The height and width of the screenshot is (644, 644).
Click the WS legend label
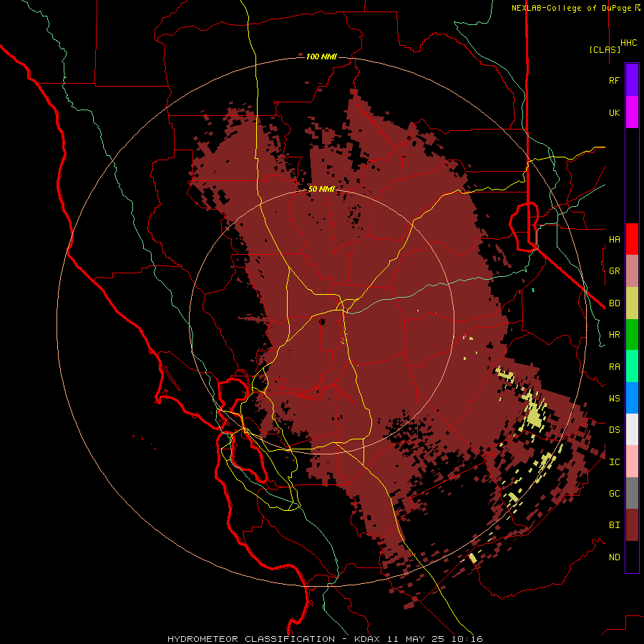coord(614,399)
